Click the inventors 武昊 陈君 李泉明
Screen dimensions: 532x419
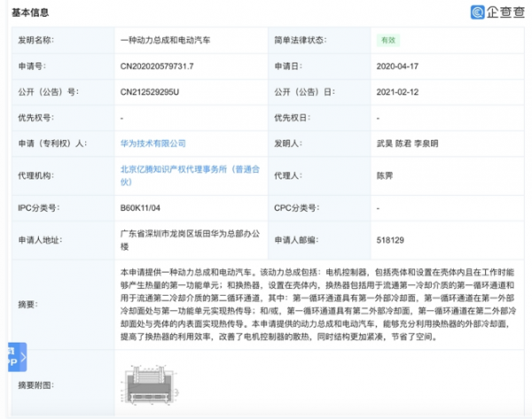(x=407, y=144)
